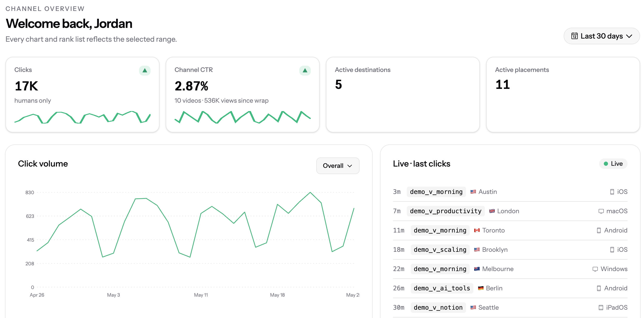Click the calendar icon in date range selector
The width and height of the screenshot is (644, 318).
click(574, 36)
